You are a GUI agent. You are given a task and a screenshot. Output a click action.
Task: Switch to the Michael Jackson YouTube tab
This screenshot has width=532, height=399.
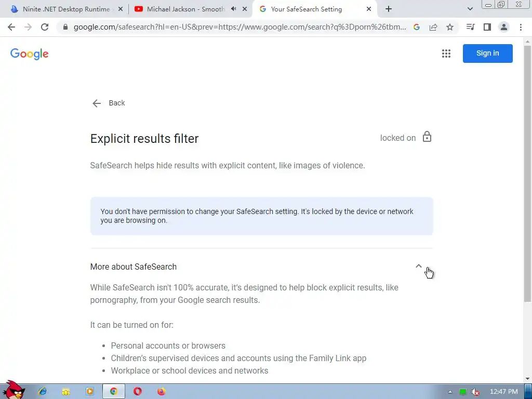(x=185, y=9)
